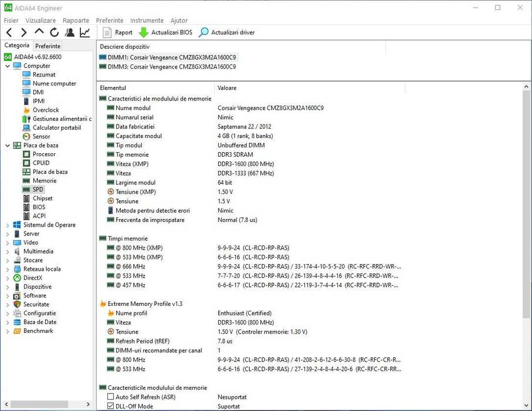Click the Gestiunea alimentarii battery icon
The width and height of the screenshot is (532, 411).
tap(26, 119)
